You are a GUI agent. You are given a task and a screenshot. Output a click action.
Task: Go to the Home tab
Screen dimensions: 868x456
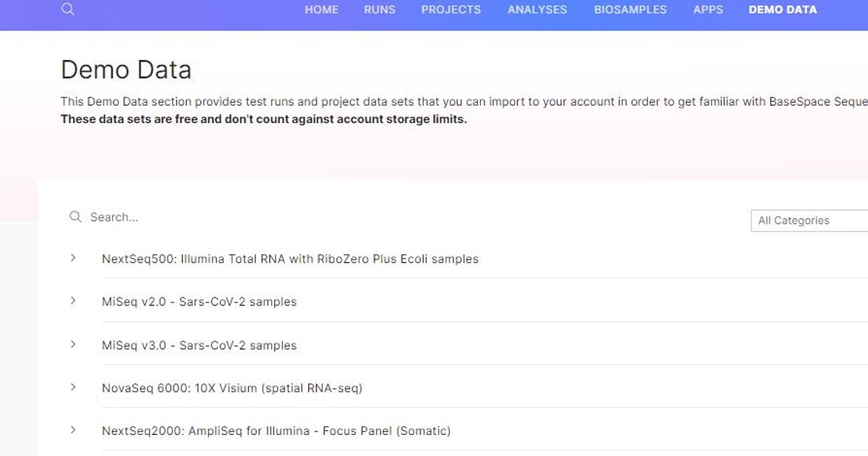point(321,10)
